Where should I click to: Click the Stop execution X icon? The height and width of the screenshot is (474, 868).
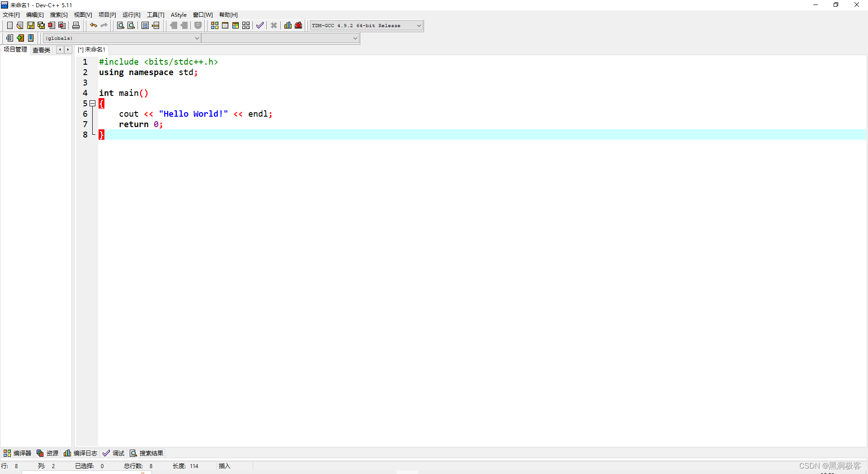pyautogui.click(x=274, y=25)
